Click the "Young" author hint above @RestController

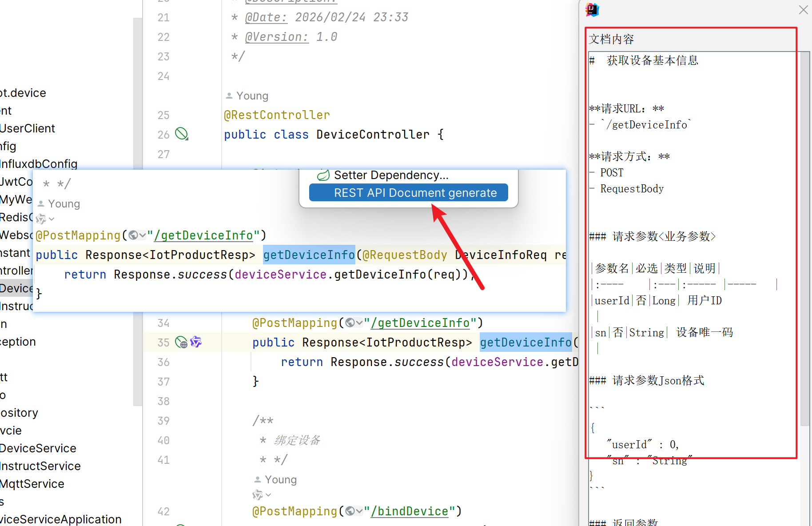click(x=252, y=96)
